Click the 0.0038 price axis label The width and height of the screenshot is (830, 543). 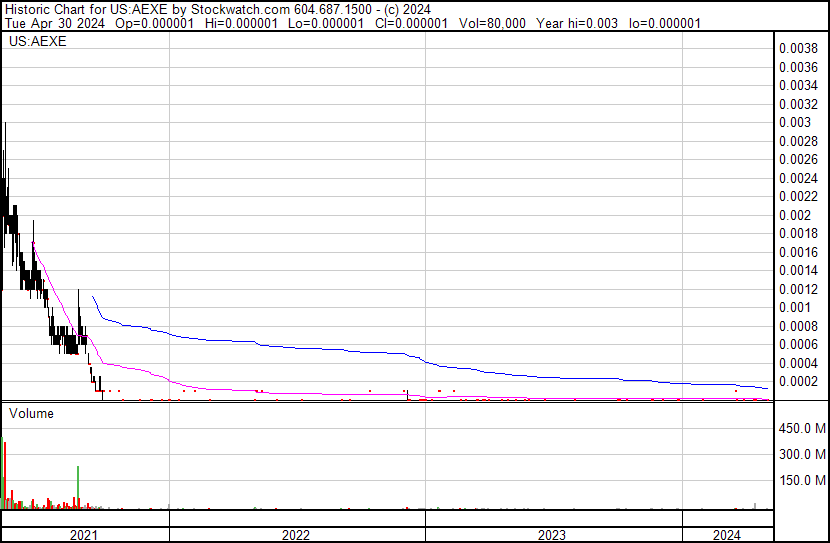click(797, 48)
